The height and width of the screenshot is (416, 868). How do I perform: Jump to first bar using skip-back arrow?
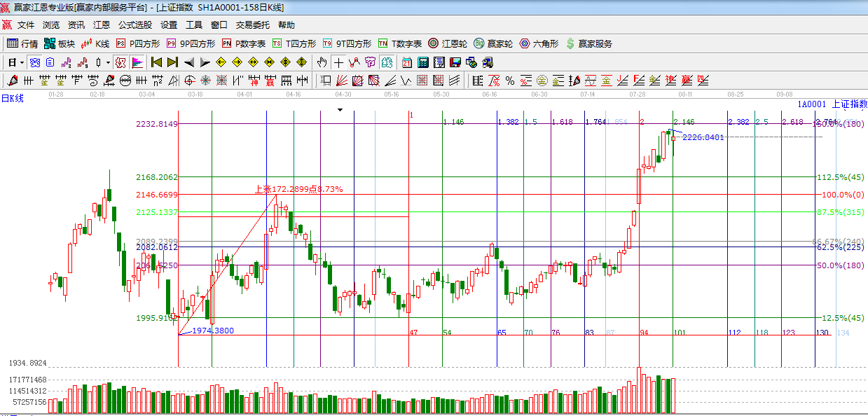click(x=156, y=62)
